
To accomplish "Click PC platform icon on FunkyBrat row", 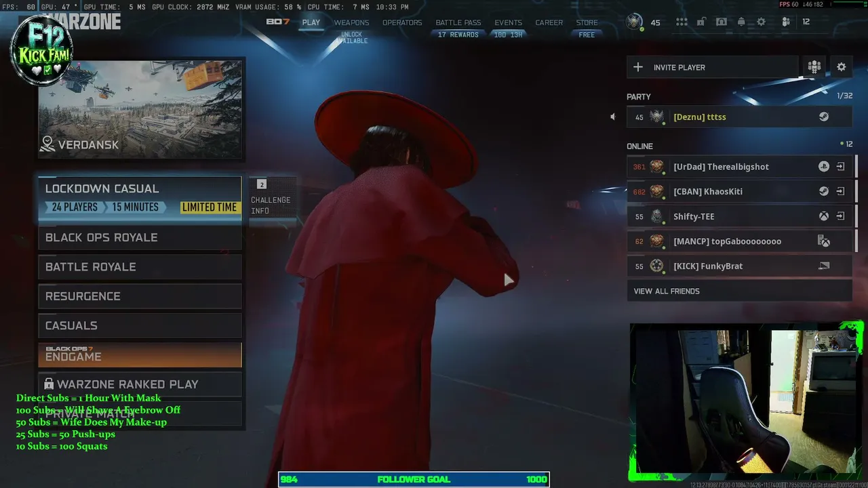I will click(x=824, y=266).
